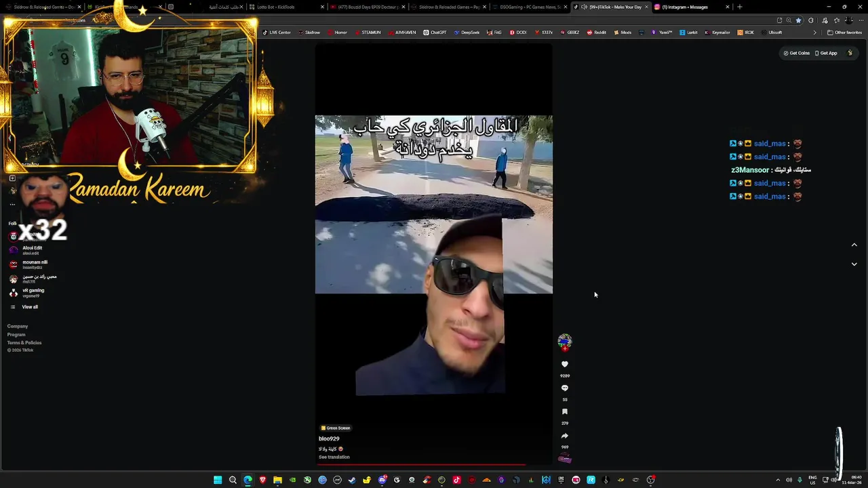Viewport: 868px width, 488px height.
Task: Expand the Program footer link
Action: [x=16, y=334]
